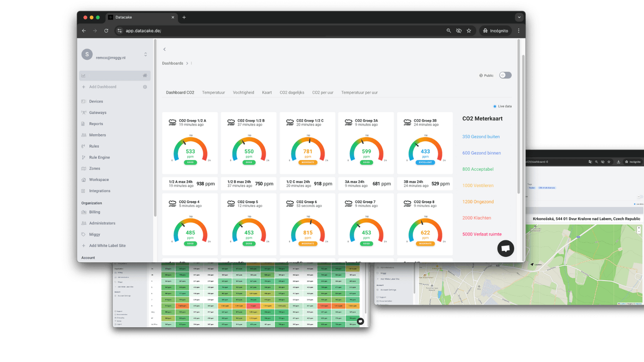Viewport: 644px width, 362px height.
Task: Click 1000 Ventileren in CO2 Meterkaart
Action: pos(478,186)
